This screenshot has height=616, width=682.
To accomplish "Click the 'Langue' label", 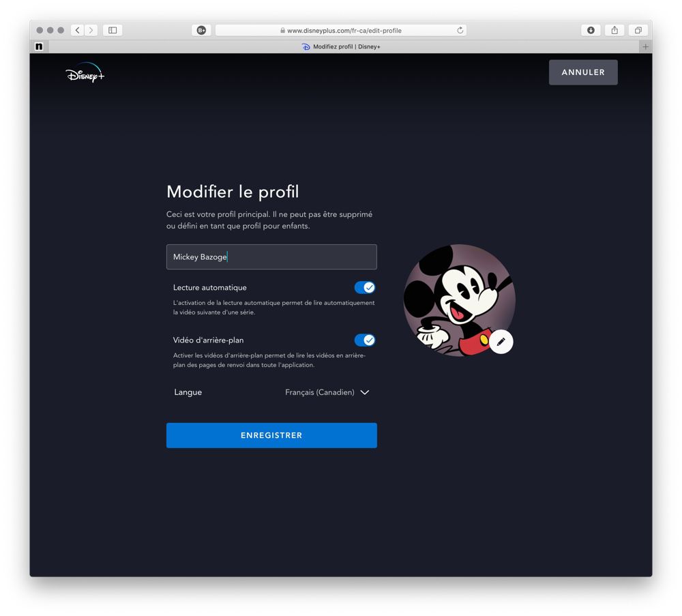I will [x=188, y=392].
